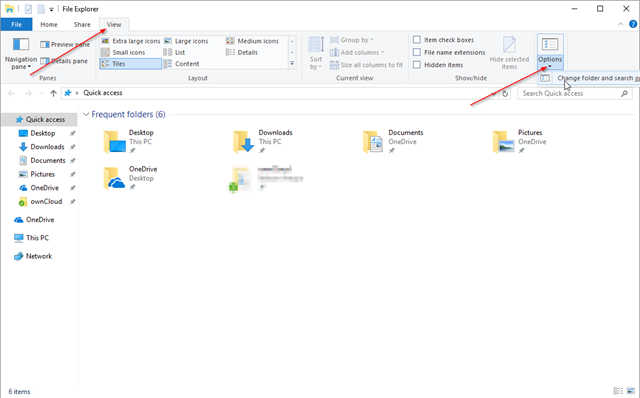Select Network in the navigation pane

coord(38,256)
